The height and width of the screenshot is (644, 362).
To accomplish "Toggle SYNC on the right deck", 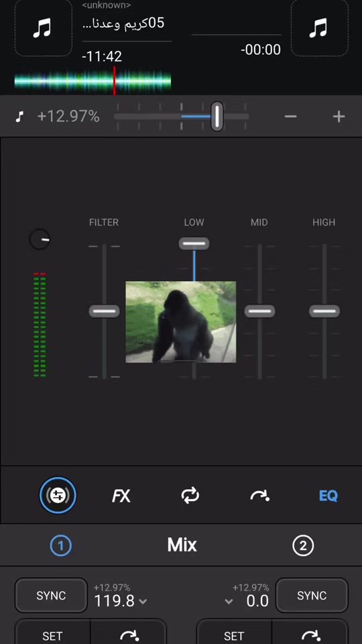I will pos(312,596).
